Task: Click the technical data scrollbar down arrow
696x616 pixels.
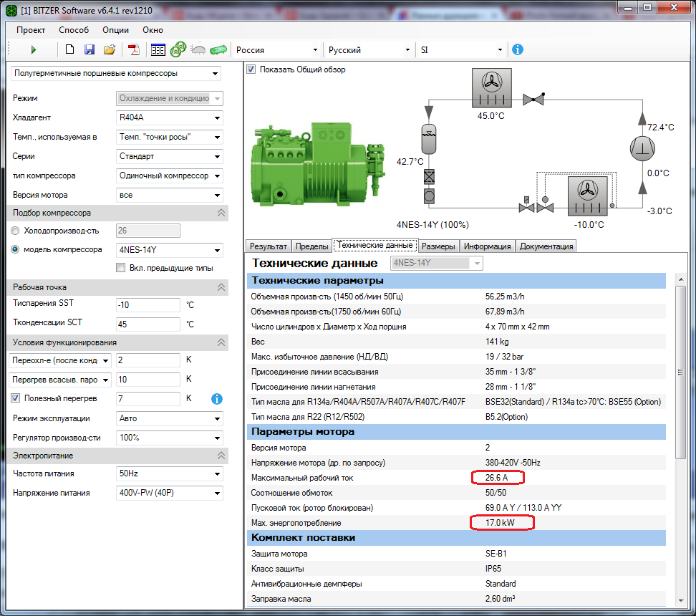Action: 680,600
